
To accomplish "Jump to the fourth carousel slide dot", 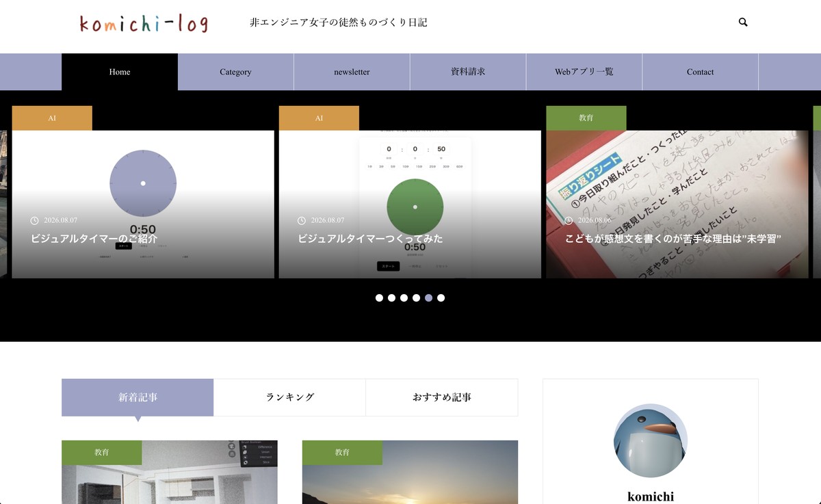I will click(x=416, y=298).
